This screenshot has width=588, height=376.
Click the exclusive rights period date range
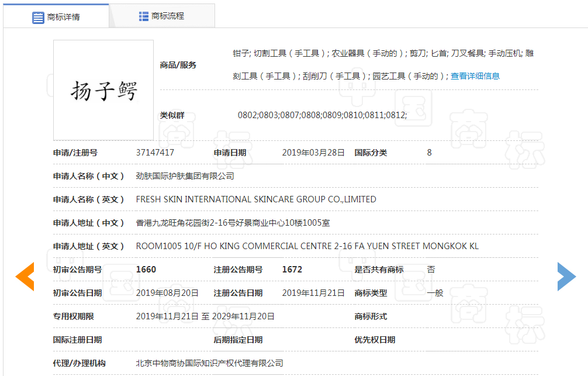pos(205,316)
